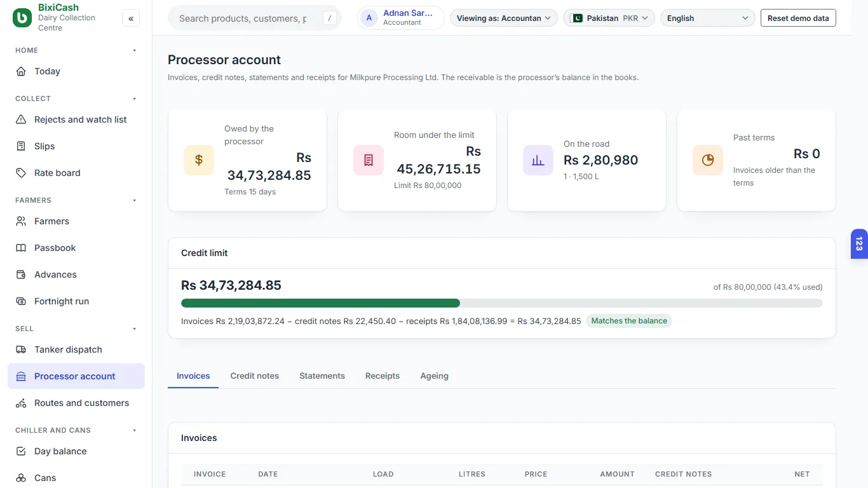Click the Rejects and watch list warning icon
The width and height of the screenshot is (868, 488).
pyautogui.click(x=21, y=119)
